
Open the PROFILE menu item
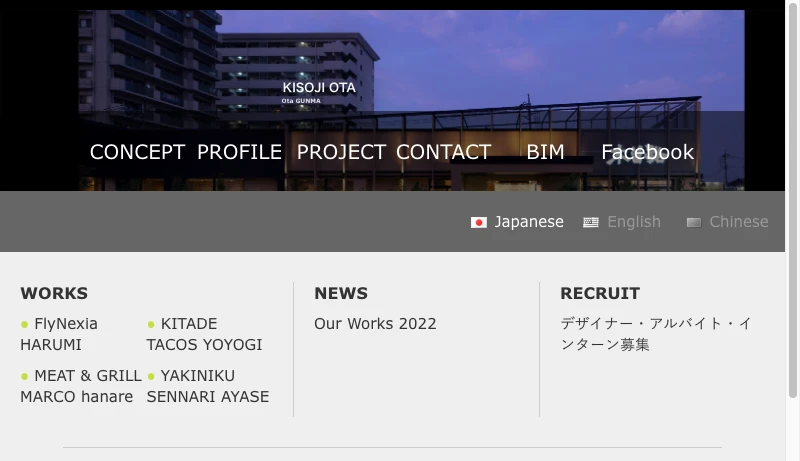pos(239,152)
